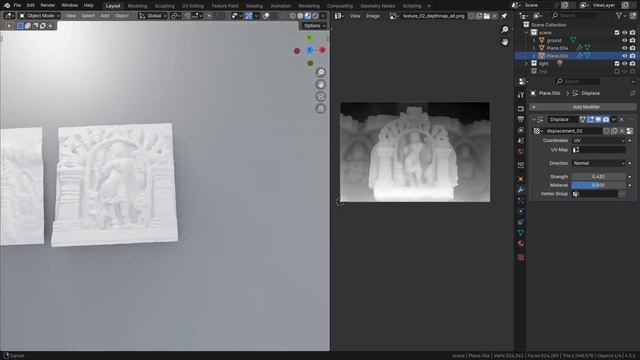Viewport: 640px width, 360px height.
Task: Toggle Displace modifier viewport display
Action: click(x=598, y=120)
